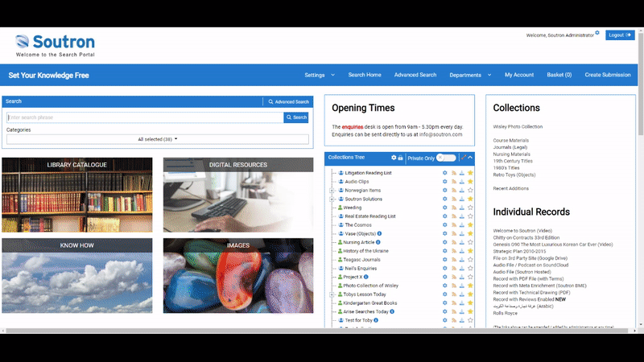This screenshot has width=644, height=362.
Task: Go to Search Home
Action: click(365, 75)
